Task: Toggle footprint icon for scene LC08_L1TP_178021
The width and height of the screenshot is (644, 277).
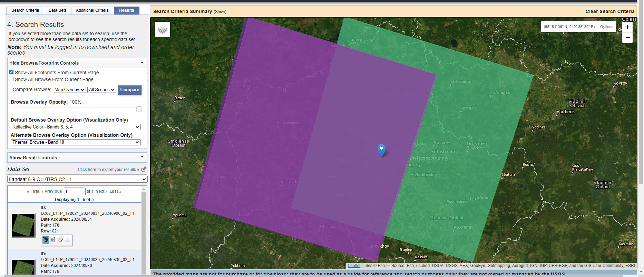Action: tap(46, 240)
